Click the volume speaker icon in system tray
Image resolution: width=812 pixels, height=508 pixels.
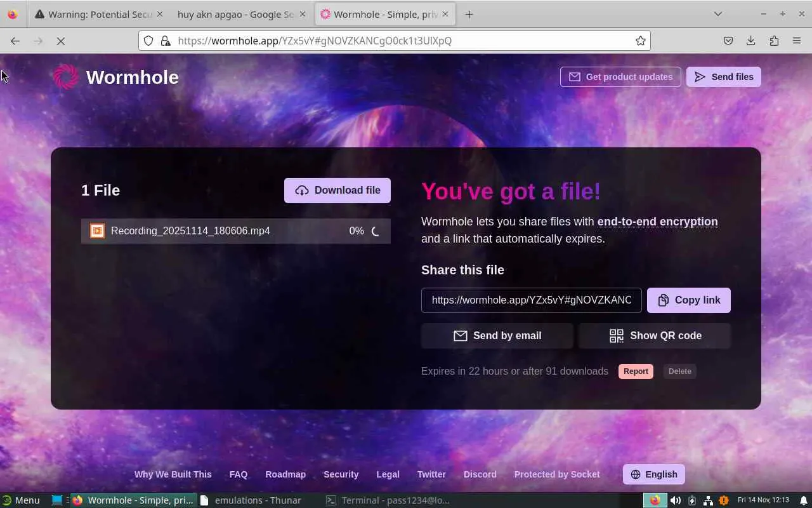676,500
